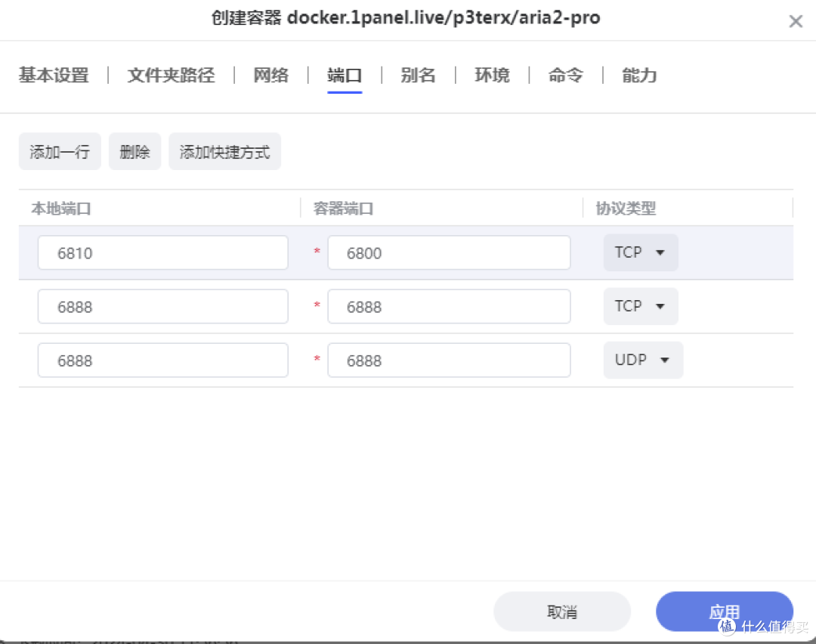The width and height of the screenshot is (816, 644).
Task: Select the local port field showing 6810
Action: pos(162,252)
